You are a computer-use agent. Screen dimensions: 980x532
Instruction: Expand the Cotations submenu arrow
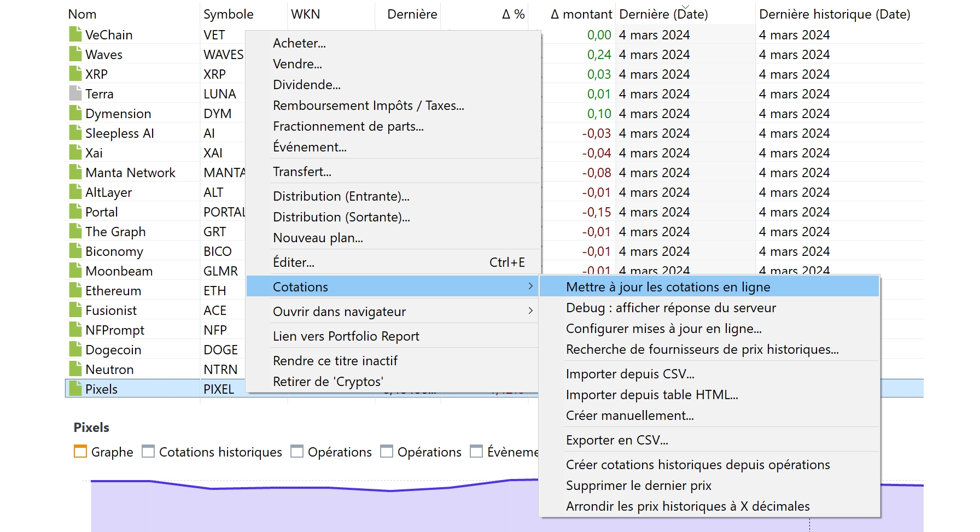click(x=530, y=287)
